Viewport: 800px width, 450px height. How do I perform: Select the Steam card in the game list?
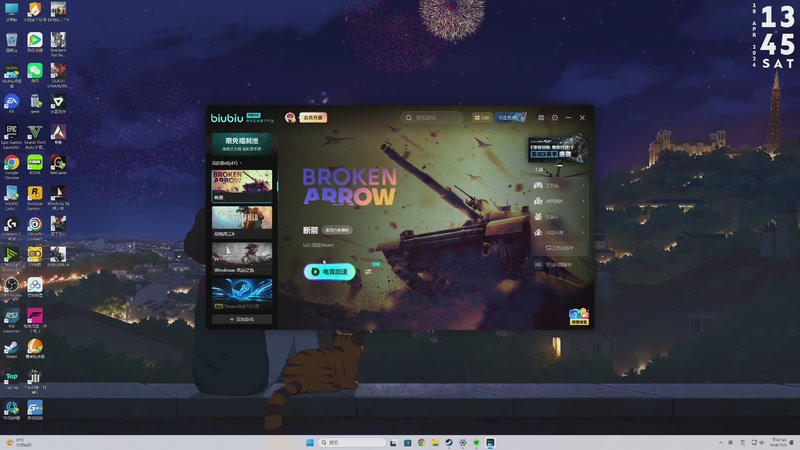pos(242,294)
